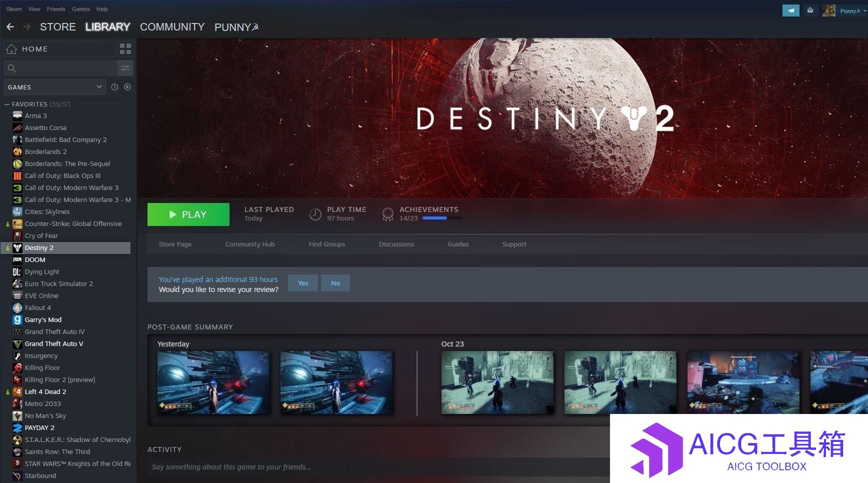Switch to the LIBRARY tab
868x483 pixels.
[x=107, y=27]
